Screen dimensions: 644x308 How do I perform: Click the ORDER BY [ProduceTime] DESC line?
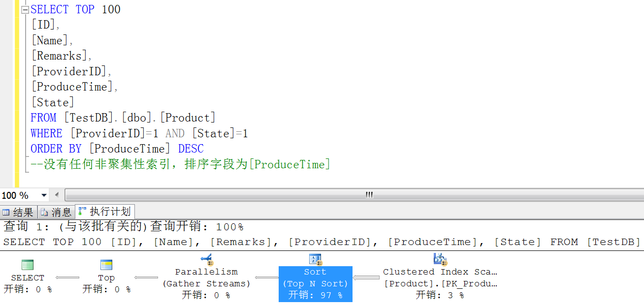[x=117, y=149]
